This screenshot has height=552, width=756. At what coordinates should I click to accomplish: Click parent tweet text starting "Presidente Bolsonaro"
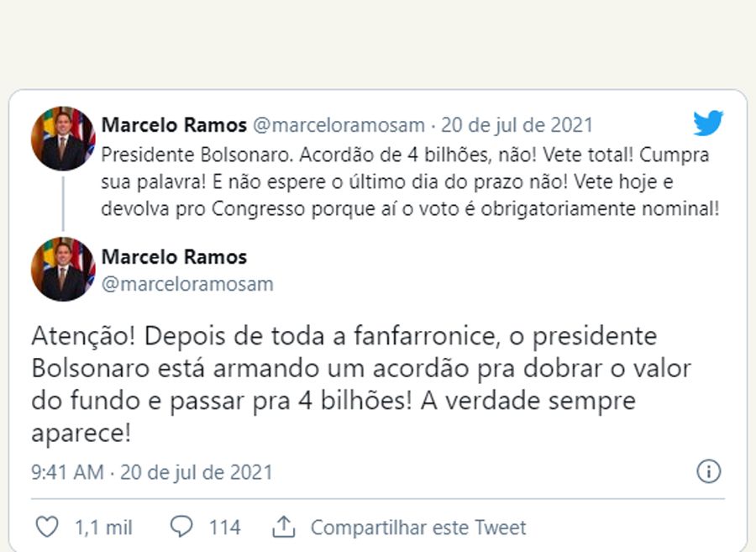point(409,182)
